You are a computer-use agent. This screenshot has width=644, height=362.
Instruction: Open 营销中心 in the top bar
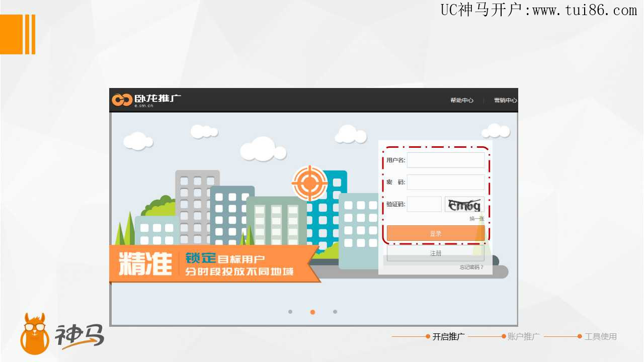(505, 101)
